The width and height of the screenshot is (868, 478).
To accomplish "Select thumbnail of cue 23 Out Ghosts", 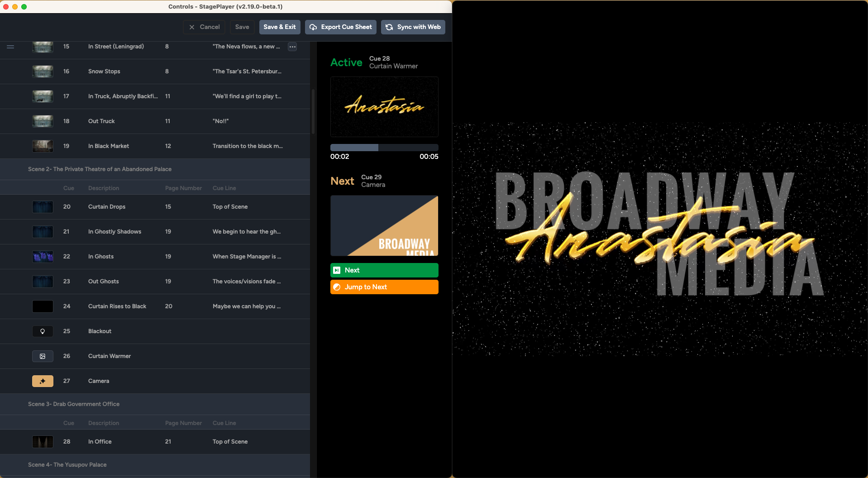I will (43, 282).
